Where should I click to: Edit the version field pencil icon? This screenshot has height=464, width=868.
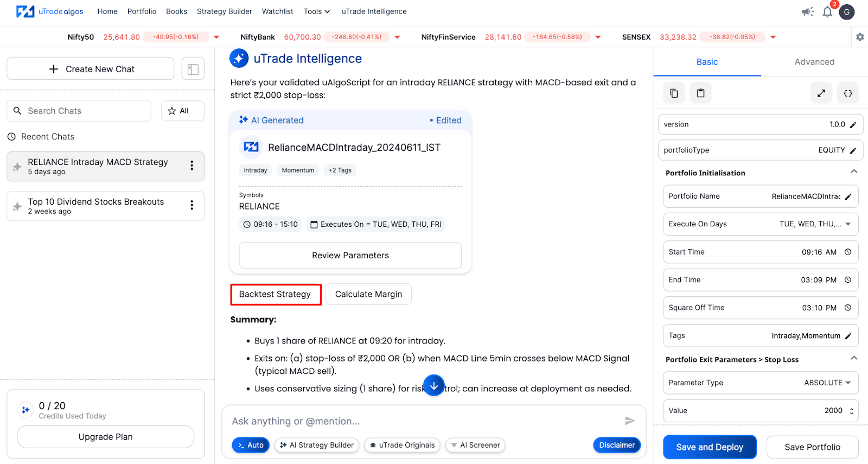853,125
